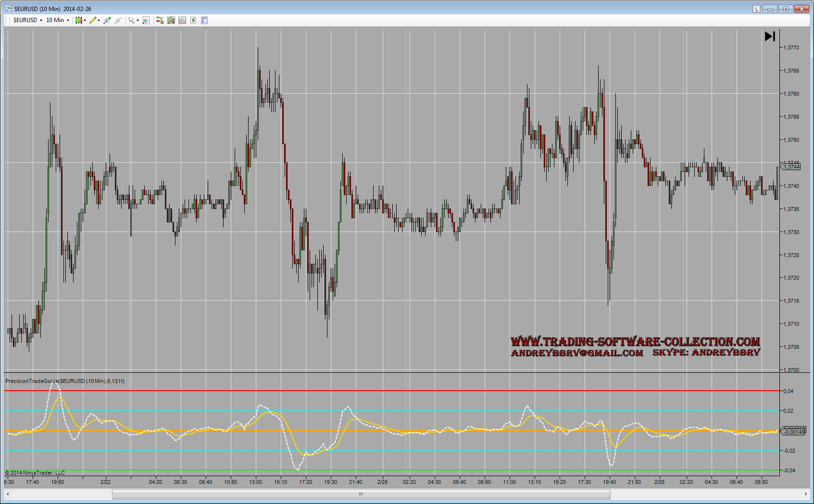
Task: Click the zoom in magnifier icon
Action: [x=107, y=20]
